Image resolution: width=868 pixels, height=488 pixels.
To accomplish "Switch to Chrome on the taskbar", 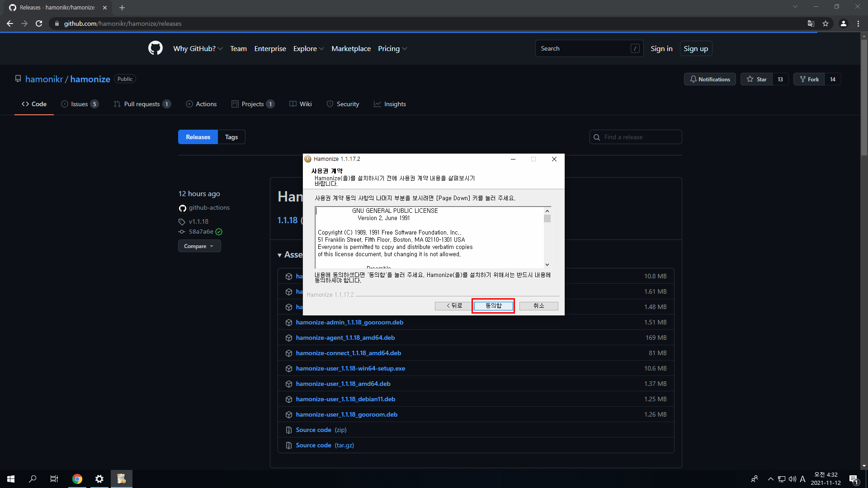I will [x=77, y=479].
